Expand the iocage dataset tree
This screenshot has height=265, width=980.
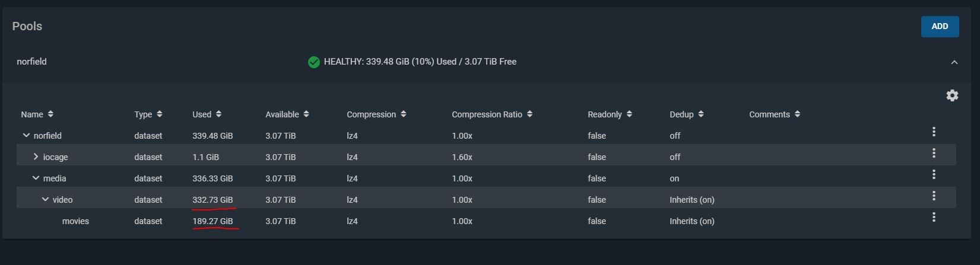coord(36,157)
